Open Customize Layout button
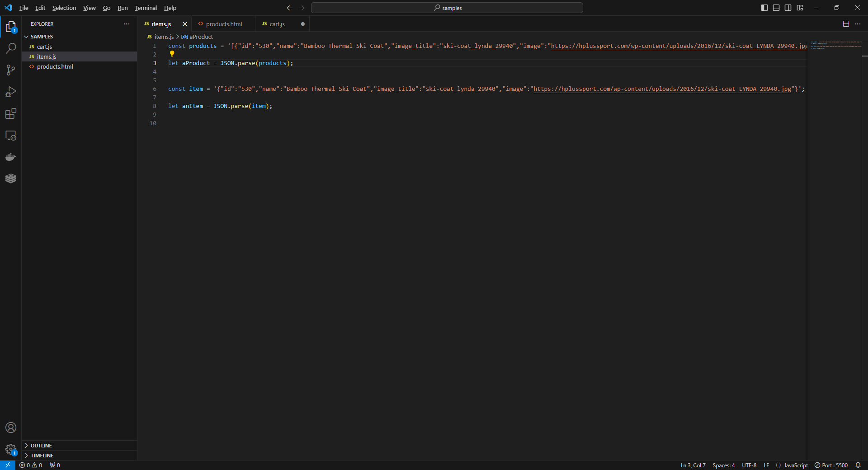Viewport: 868px width, 470px height. [x=800, y=8]
